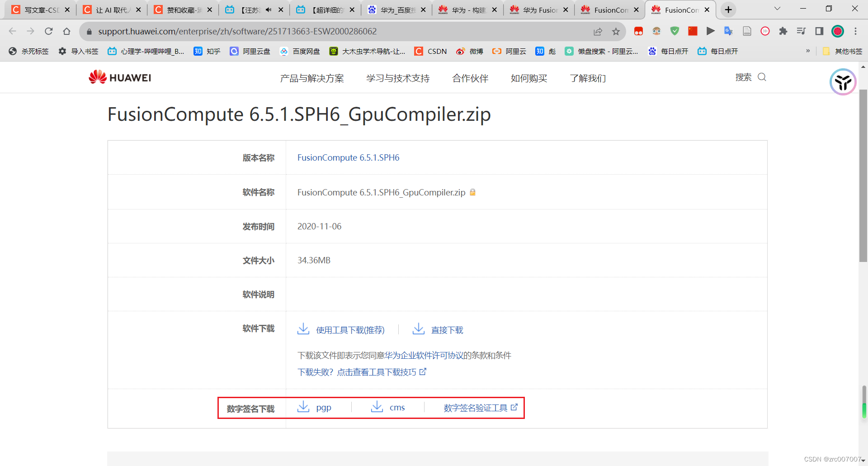Click the lock icon beside software name

coord(472,192)
